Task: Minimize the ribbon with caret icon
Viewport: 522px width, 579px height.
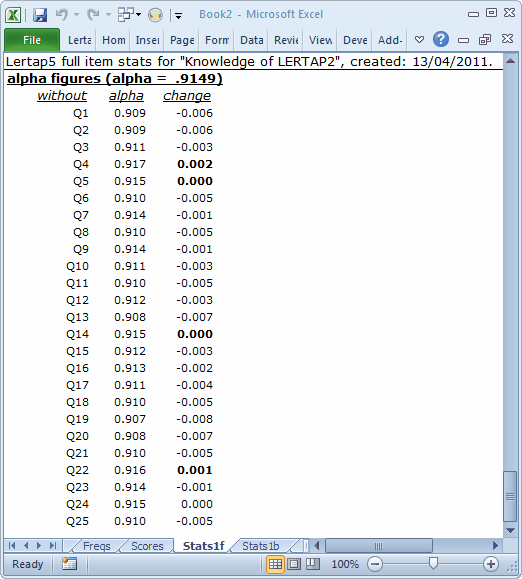Action: 419,39
